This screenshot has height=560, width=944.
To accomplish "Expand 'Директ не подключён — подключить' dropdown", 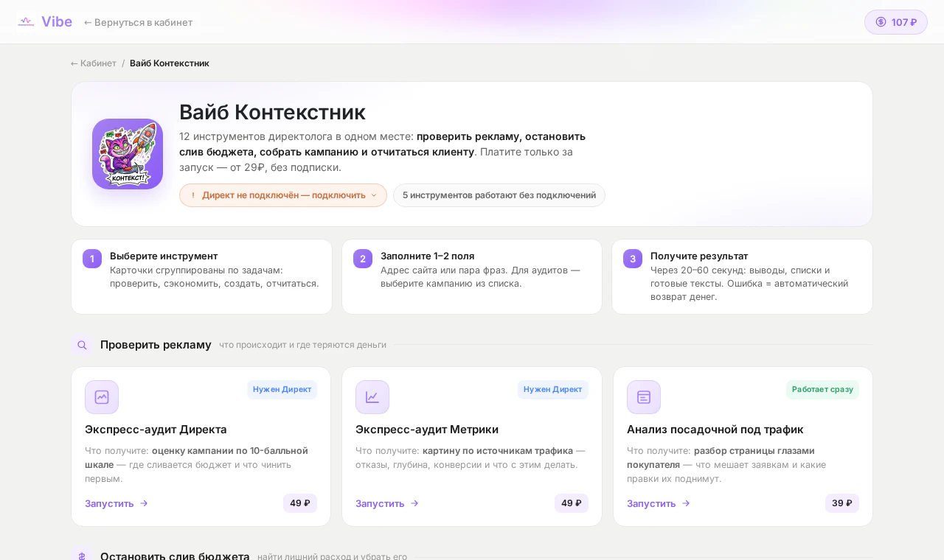I will [x=283, y=195].
